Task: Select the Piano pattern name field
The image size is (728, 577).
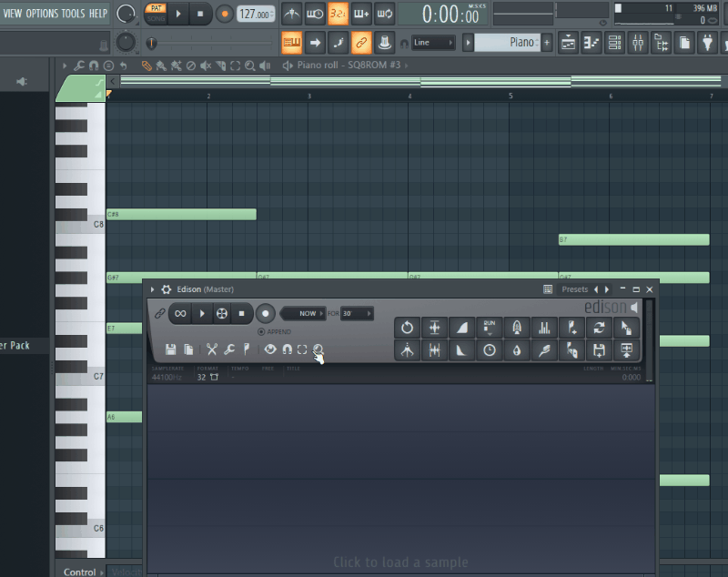Action: click(x=507, y=43)
